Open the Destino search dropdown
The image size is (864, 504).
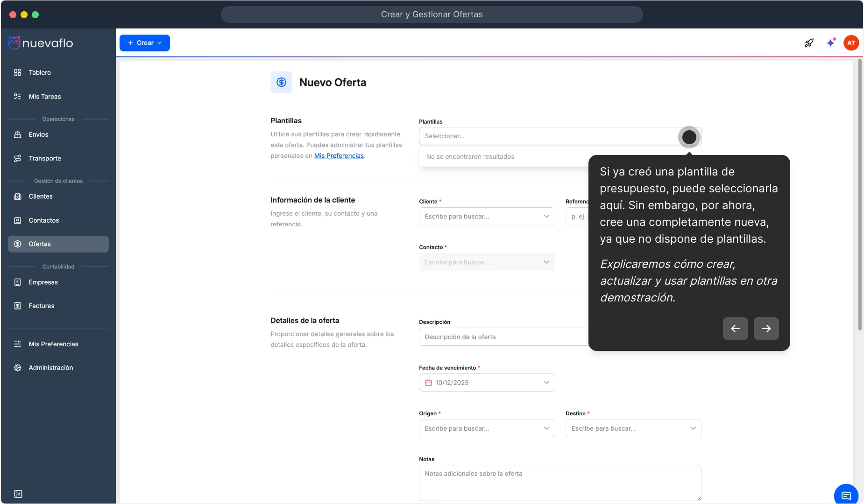[633, 428]
